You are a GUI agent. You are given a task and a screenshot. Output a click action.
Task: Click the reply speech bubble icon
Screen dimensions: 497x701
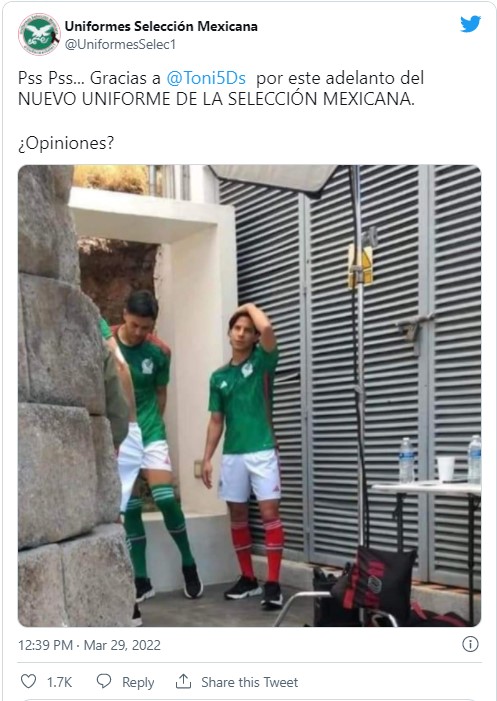[104, 681]
